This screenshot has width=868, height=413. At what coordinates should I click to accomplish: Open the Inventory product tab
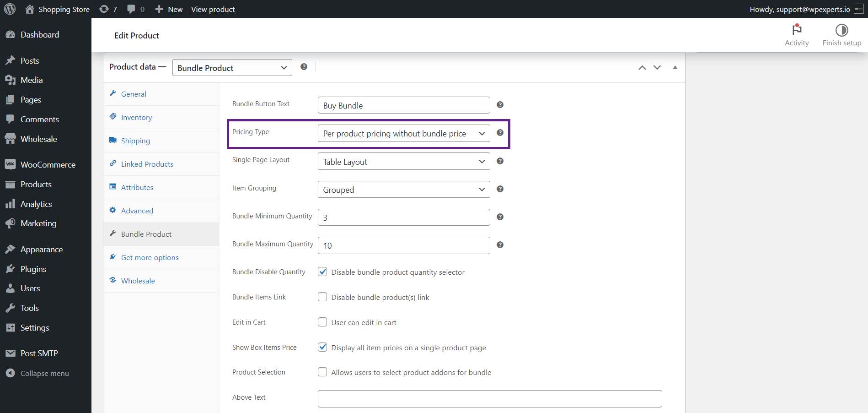pyautogui.click(x=161, y=117)
